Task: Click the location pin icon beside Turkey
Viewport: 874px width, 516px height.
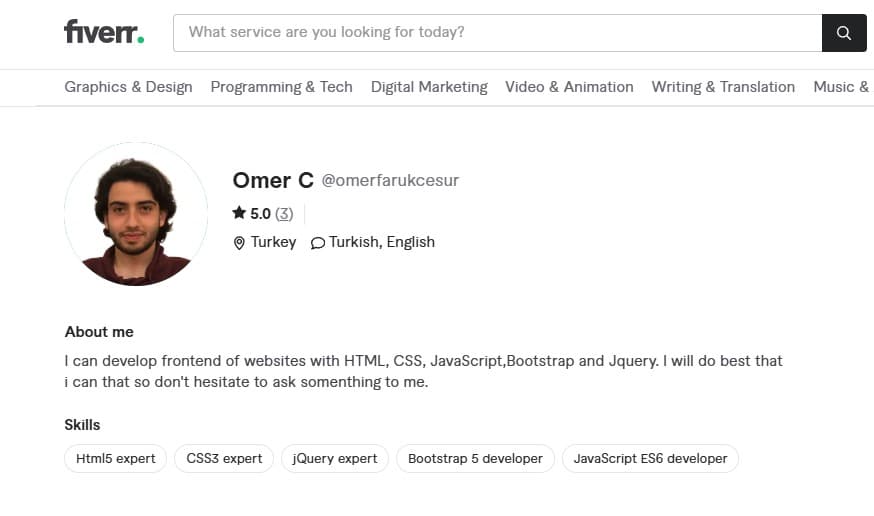Action: 239,243
